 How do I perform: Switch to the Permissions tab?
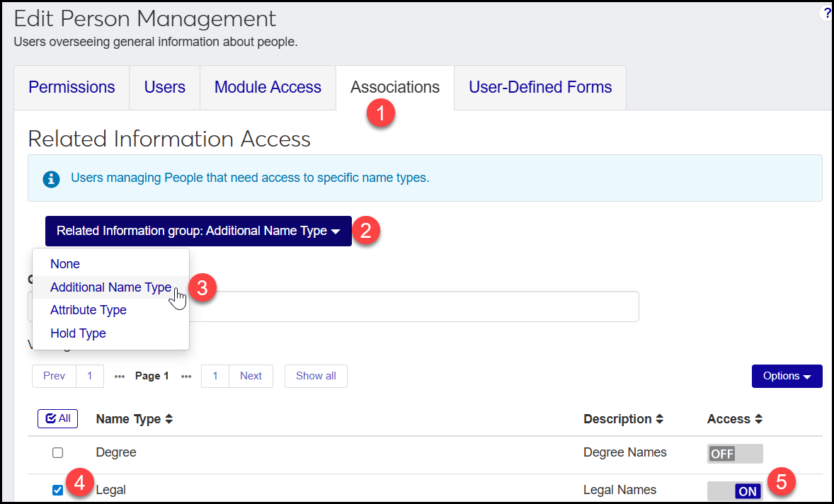point(72,87)
